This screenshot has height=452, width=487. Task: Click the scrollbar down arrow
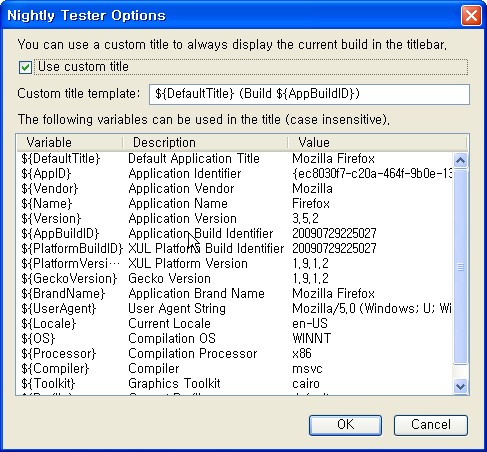tap(460, 386)
